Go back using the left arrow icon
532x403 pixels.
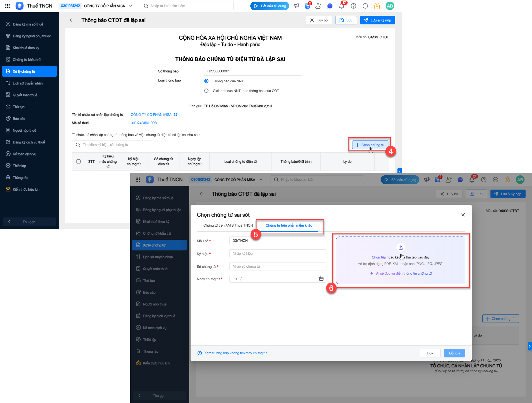tap(72, 20)
